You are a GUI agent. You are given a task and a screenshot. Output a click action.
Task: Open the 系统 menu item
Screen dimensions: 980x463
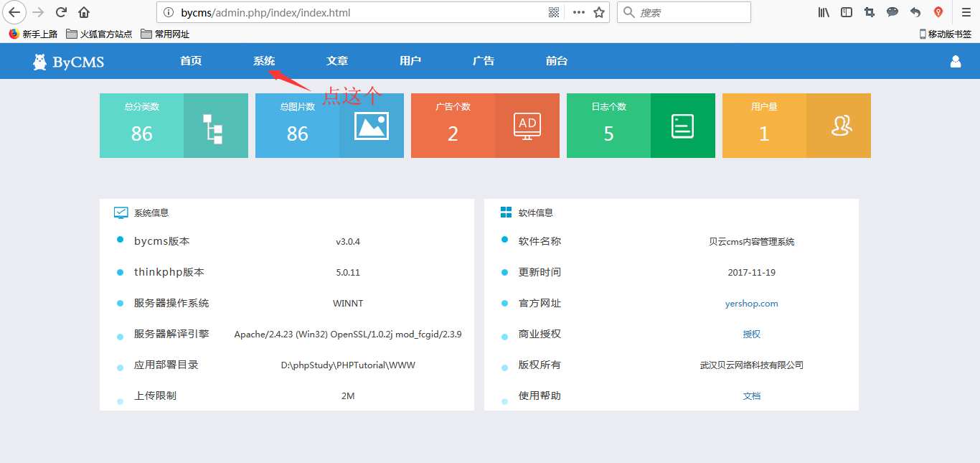264,61
